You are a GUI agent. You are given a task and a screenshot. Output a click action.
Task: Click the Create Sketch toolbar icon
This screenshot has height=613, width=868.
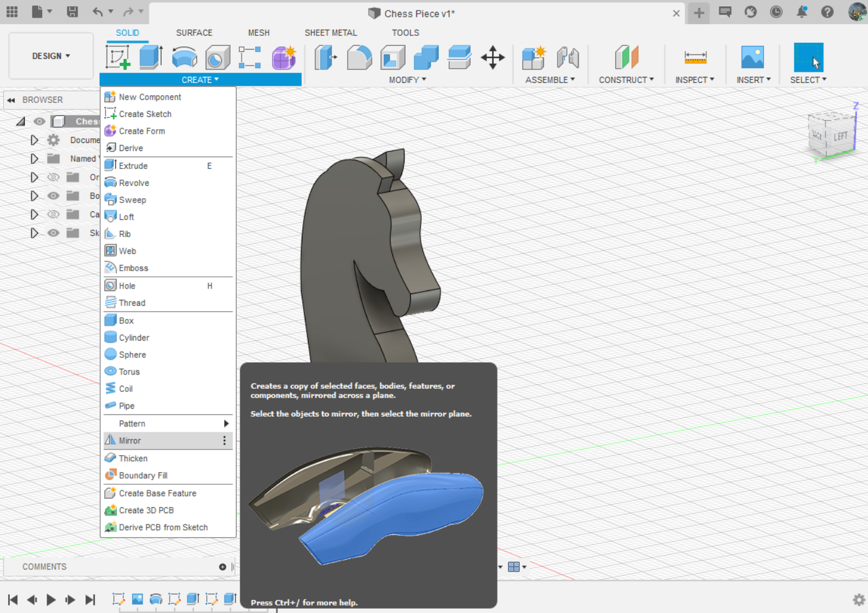[118, 57]
